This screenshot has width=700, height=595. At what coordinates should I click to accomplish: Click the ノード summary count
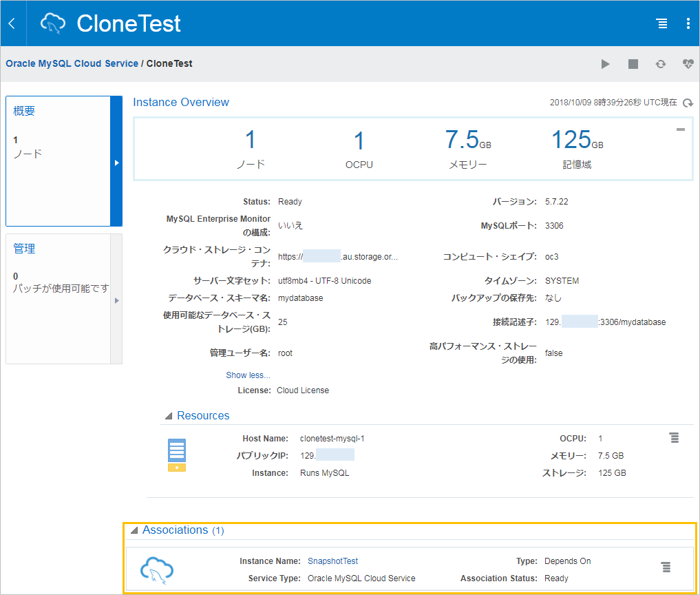251,139
